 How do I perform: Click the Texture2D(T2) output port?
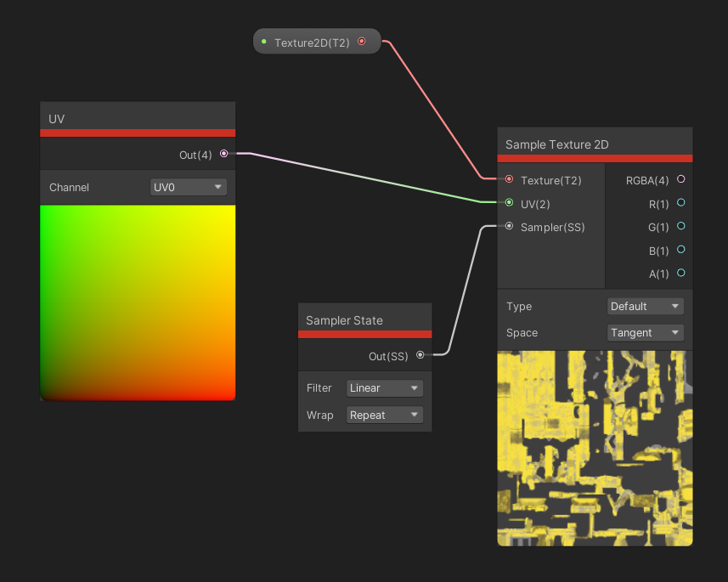[362, 41]
